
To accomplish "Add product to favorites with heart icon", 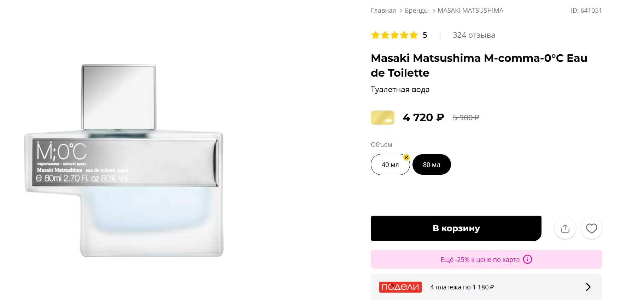I will (591, 228).
